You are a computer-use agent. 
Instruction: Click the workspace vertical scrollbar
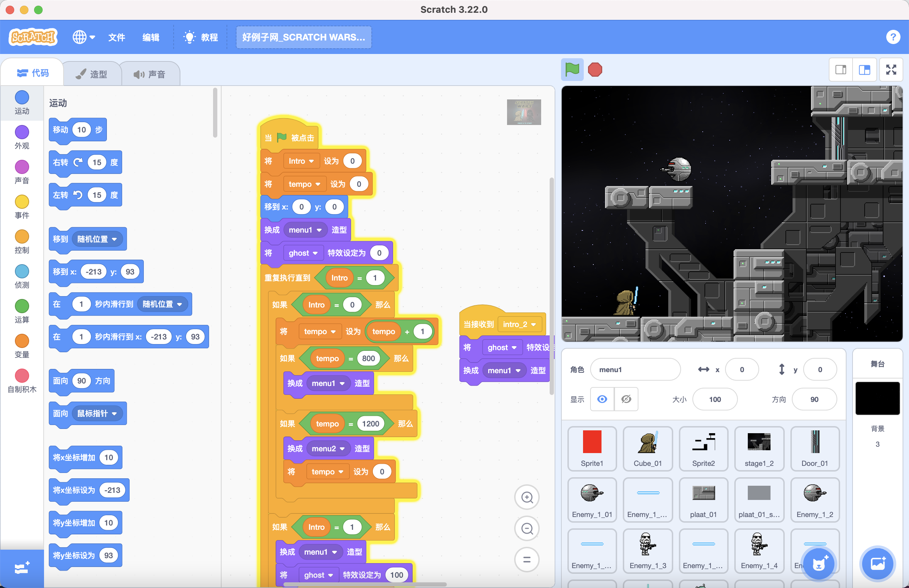(x=551, y=286)
